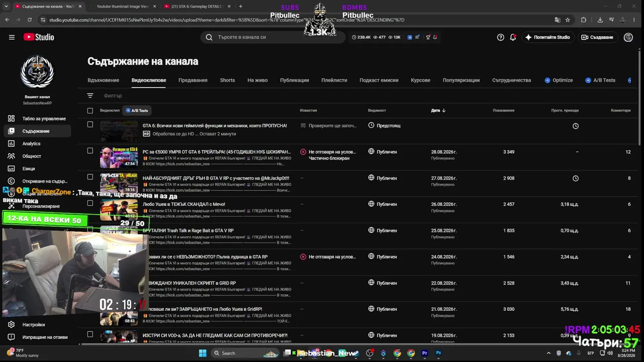Switch to the Плейлисти tab
The height and width of the screenshot is (362, 644).
click(334, 80)
